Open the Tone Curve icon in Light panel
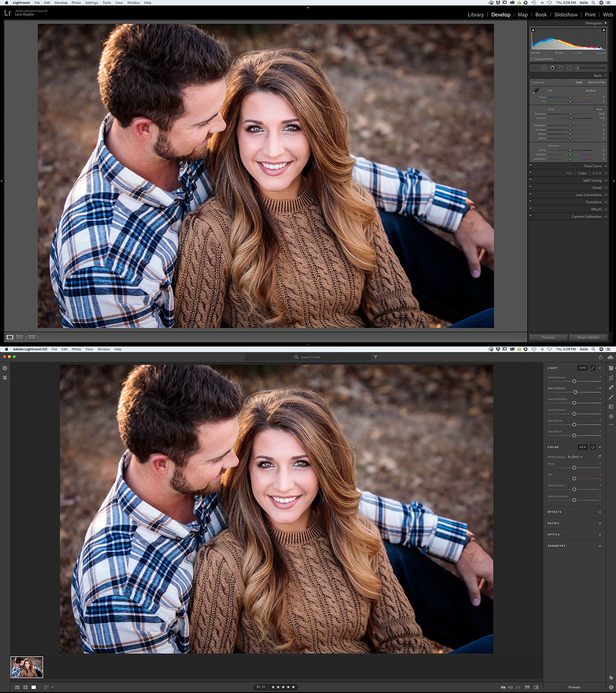This screenshot has width=616, height=693. (593, 368)
